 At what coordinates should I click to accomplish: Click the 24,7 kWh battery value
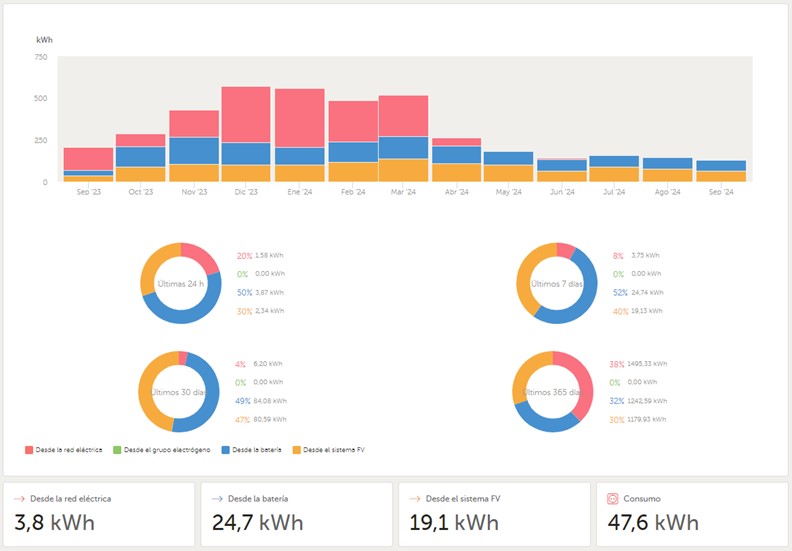pos(258,522)
